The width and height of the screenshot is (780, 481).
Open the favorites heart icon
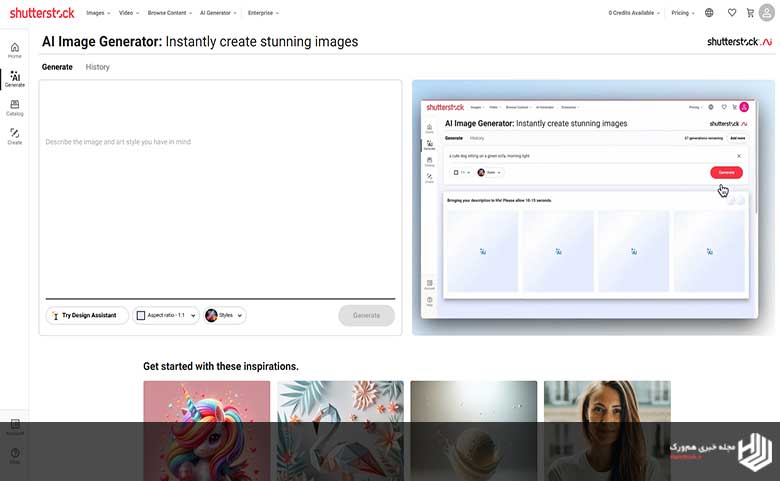(732, 13)
